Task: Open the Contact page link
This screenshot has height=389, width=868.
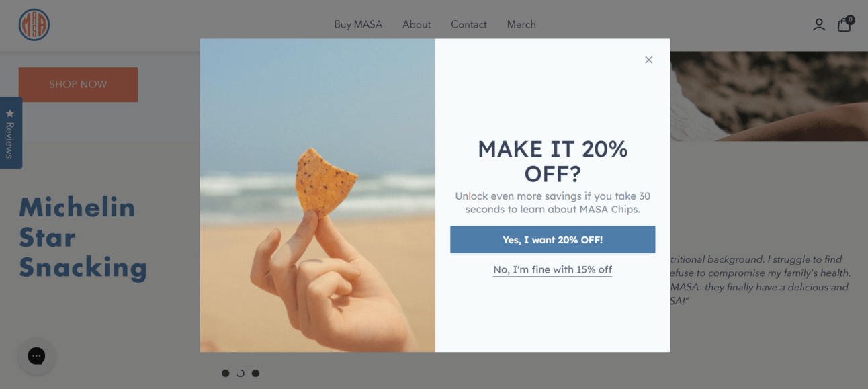Action: [x=469, y=24]
